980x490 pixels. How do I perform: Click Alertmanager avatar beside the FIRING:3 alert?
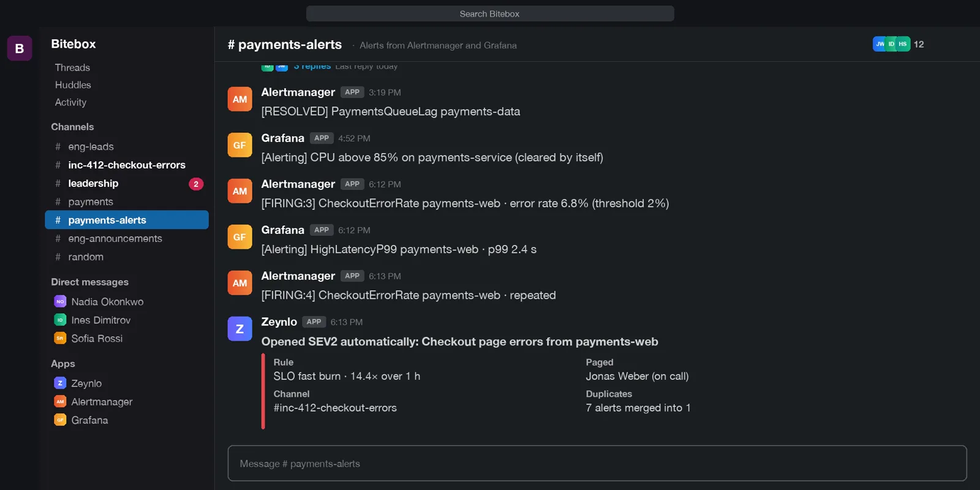point(239,191)
